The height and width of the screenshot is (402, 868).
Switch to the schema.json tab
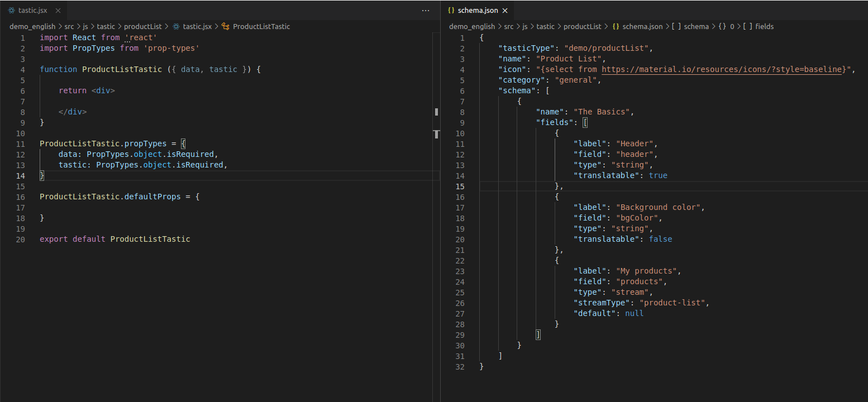(x=477, y=11)
